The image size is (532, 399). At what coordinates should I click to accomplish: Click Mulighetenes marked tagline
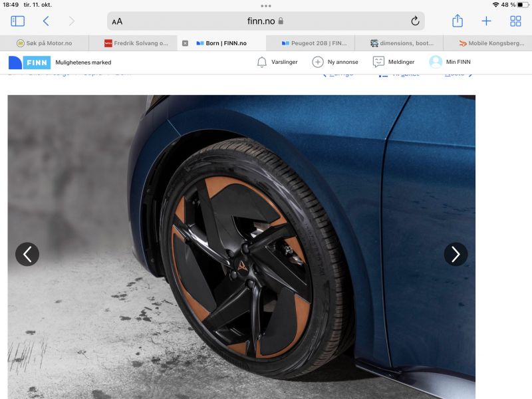click(x=83, y=63)
